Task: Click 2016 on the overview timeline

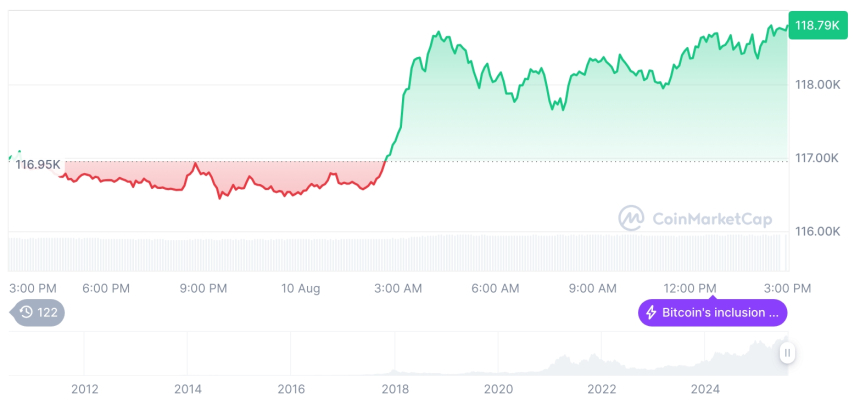Action: [291, 388]
